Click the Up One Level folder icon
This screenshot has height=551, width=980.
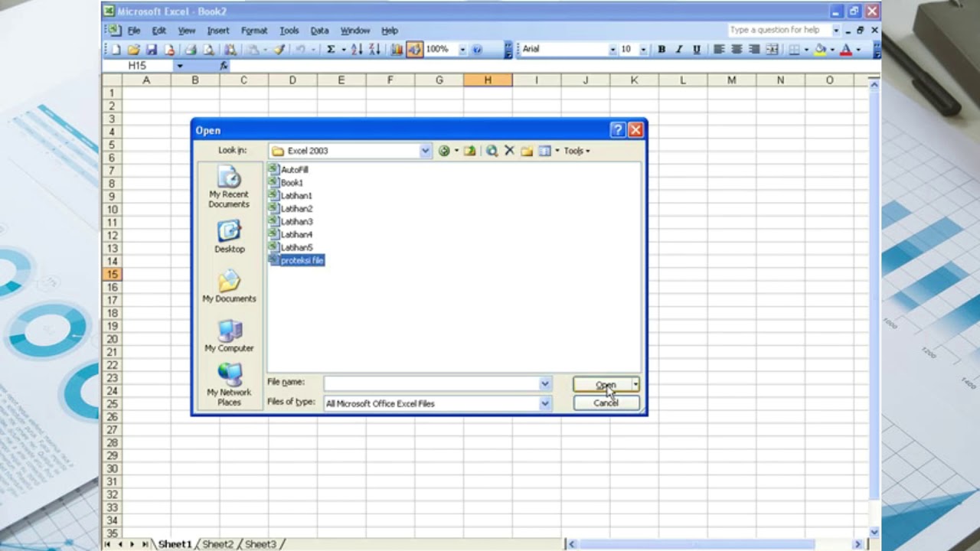pos(469,151)
